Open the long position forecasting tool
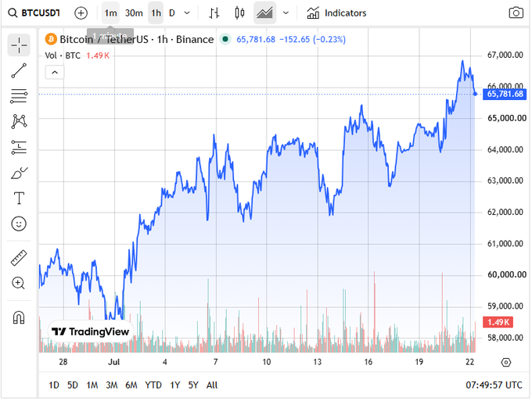The image size is (532, 401). click(19, 147)
